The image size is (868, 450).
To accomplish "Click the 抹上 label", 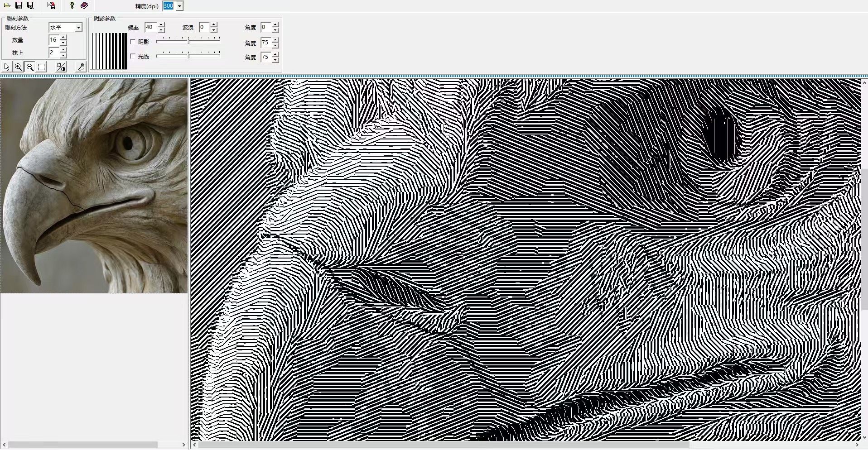I will 18,53.
